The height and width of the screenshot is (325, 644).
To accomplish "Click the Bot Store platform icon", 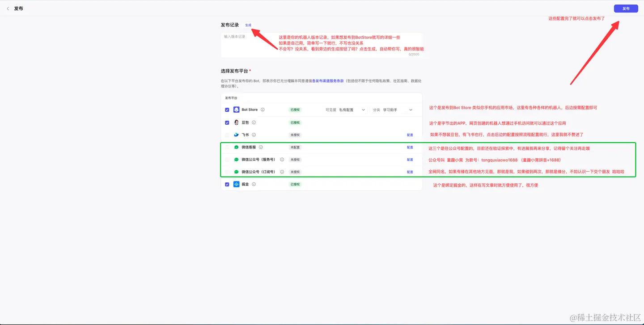I will pyautogui.click(x=237, y=110).
